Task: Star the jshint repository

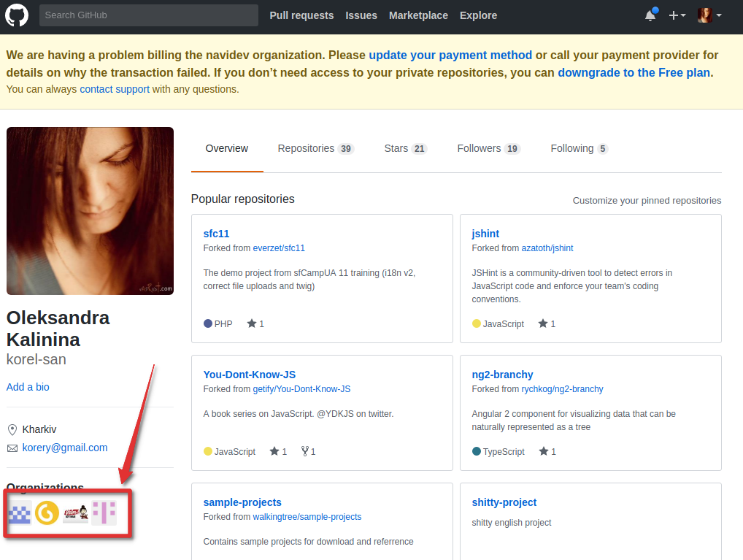Action: pyautogui.click(x=543, y=323)
